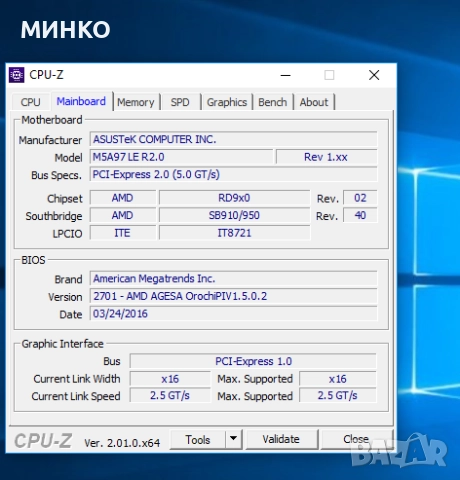Click the Manufacturer field ASUSTeK COMPUTER INC.
This screenshot has height=480, width=460.
(233, 139)
